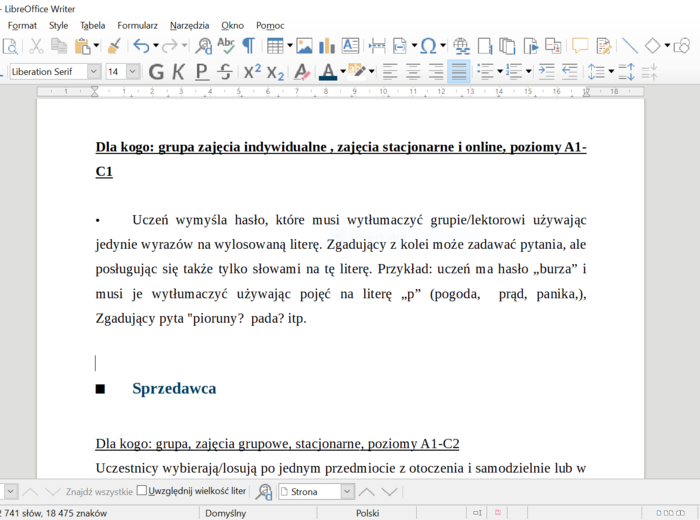Open Insert Table dropdown arrow
The height and width of the screenshot is (520, 700).
click(x=290, y=46)
